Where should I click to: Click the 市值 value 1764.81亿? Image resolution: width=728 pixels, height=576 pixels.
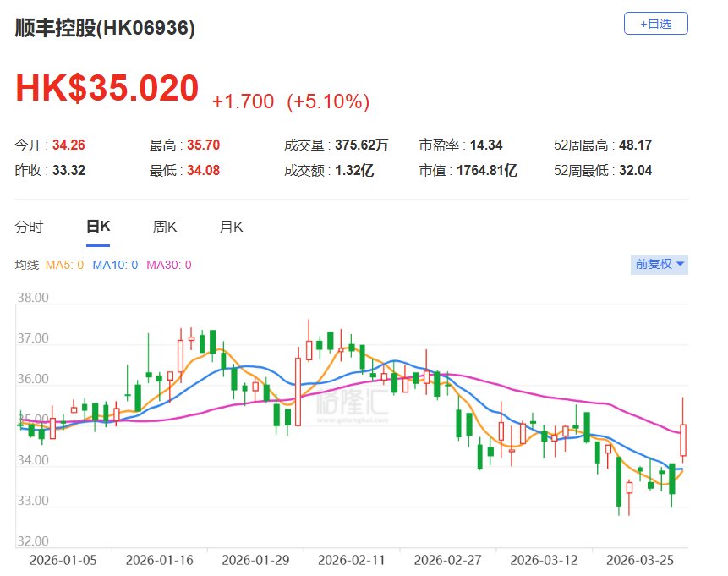click(486, 171)
